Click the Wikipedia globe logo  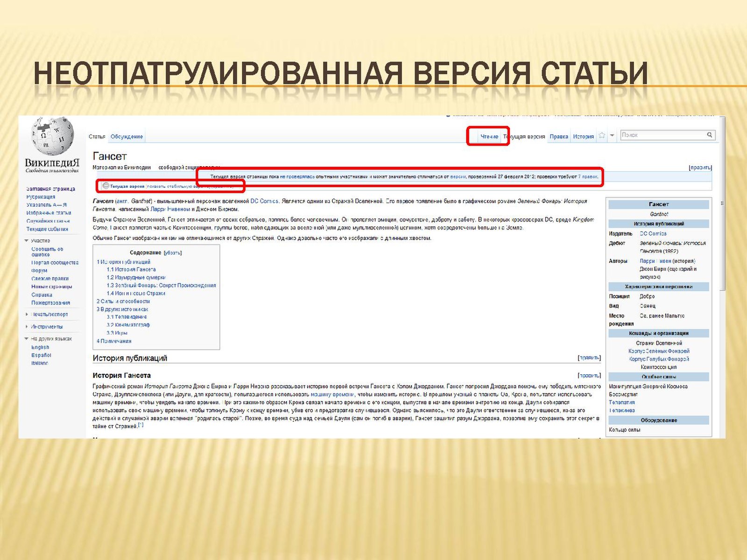52,136
